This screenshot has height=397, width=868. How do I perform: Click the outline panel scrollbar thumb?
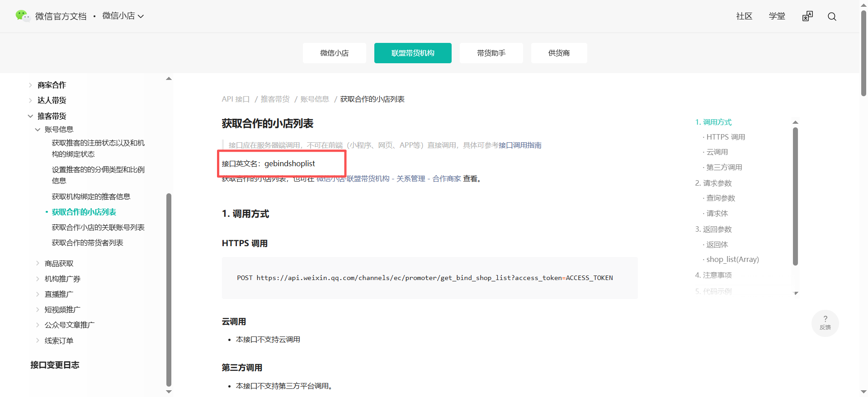tap(796, 196)
